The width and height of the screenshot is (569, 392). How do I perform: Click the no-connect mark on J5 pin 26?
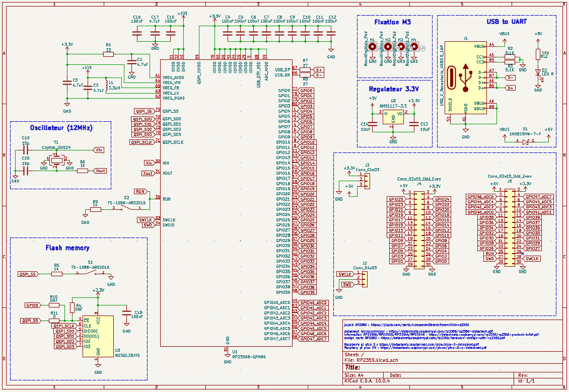click(x=523, y=253)
